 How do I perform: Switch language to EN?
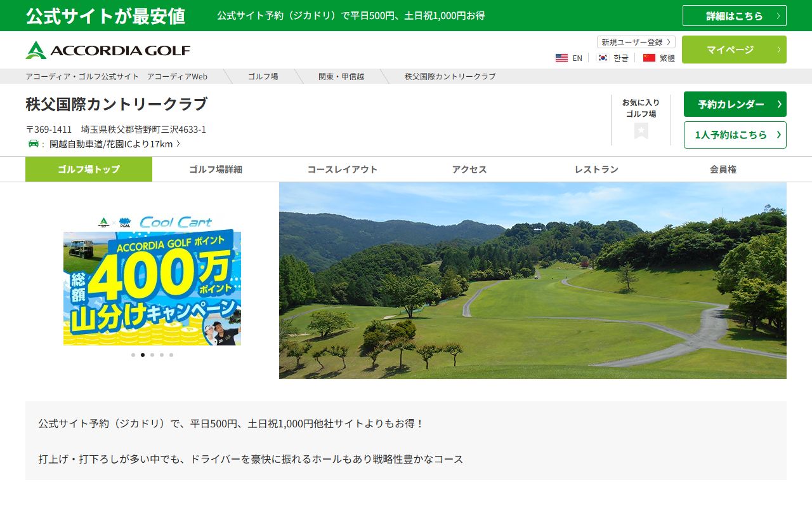[577, 58]
